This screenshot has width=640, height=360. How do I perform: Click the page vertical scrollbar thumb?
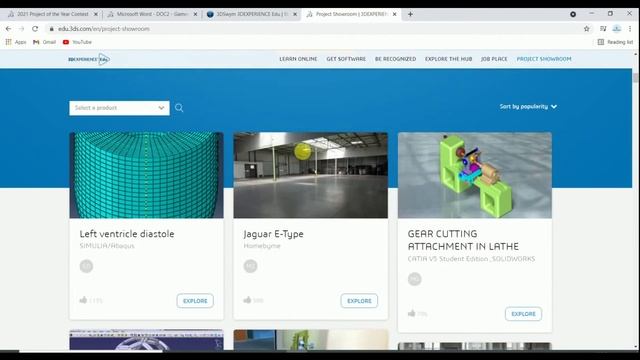636,78
